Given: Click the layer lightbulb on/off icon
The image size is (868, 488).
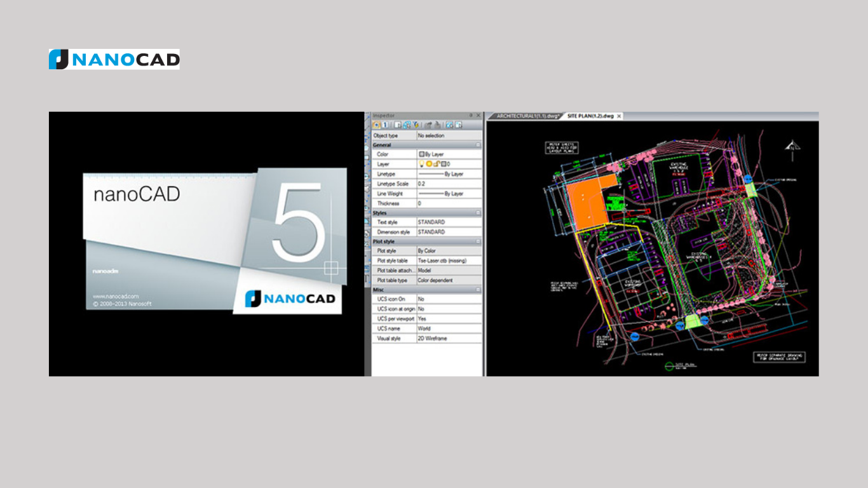Looking at the screenshot, I should 421,164.
